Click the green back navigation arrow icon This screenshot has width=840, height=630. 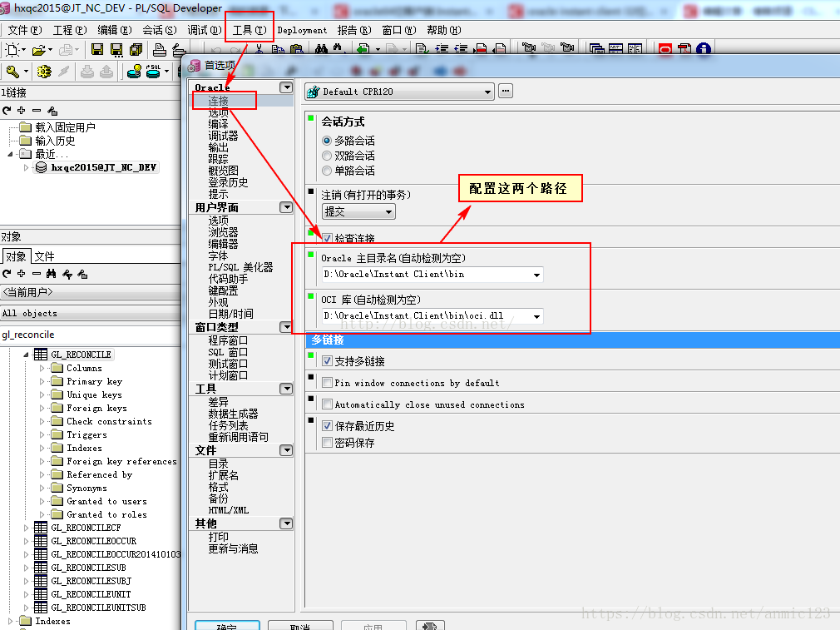click(363, 49)
